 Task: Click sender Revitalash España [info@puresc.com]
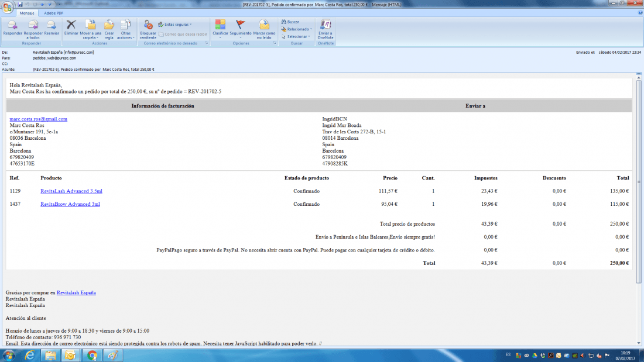[x=63, y=53]
